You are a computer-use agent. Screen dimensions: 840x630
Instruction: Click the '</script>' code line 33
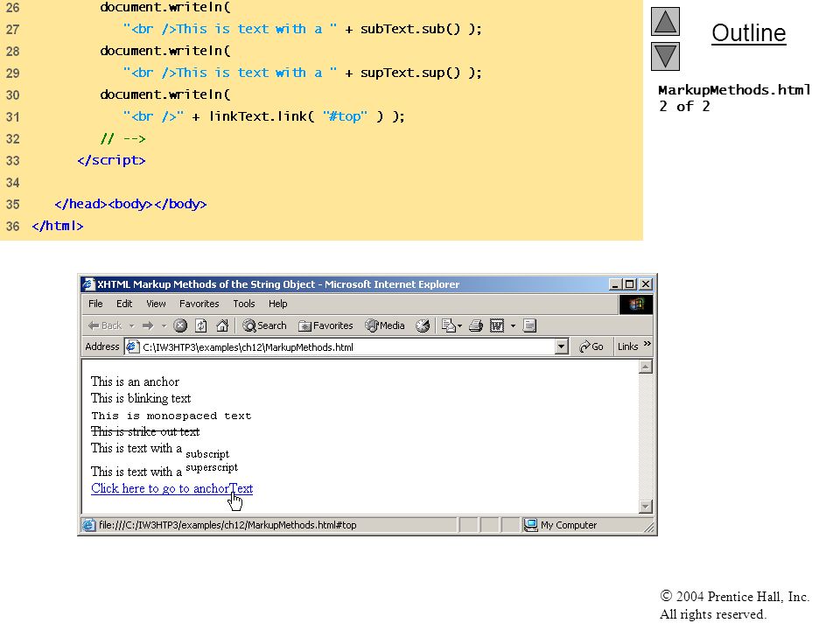click(x=111, y=160)
